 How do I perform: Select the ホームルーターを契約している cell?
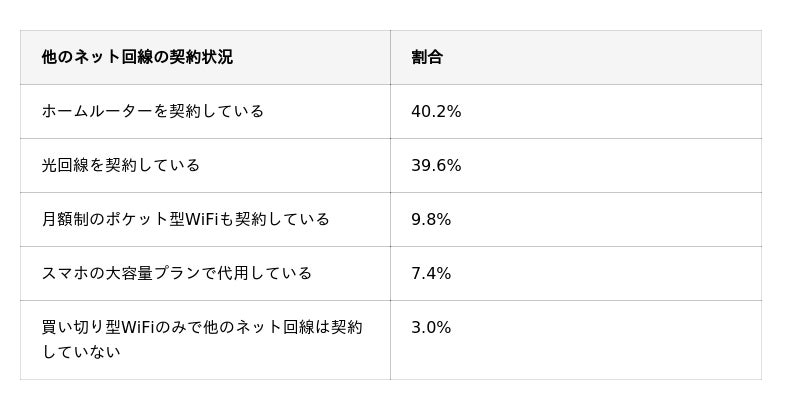coord(205,111)
